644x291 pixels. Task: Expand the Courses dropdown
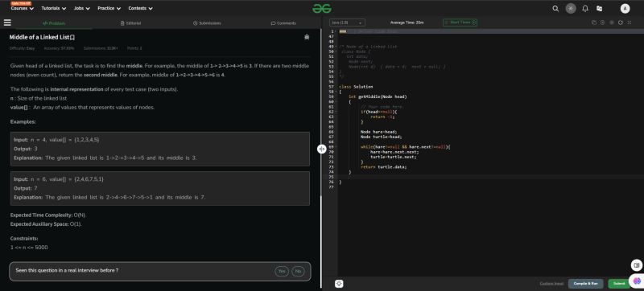[x=23, y=8]
